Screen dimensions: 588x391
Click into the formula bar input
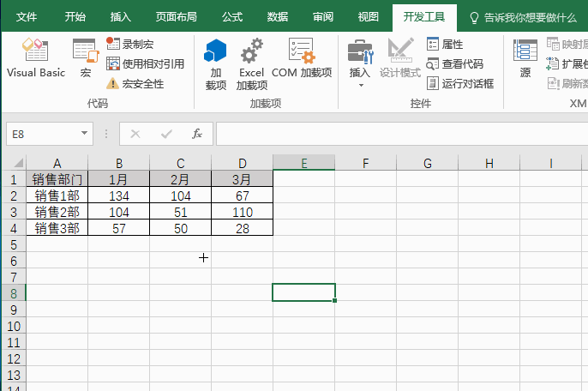[x=402, y=134]
